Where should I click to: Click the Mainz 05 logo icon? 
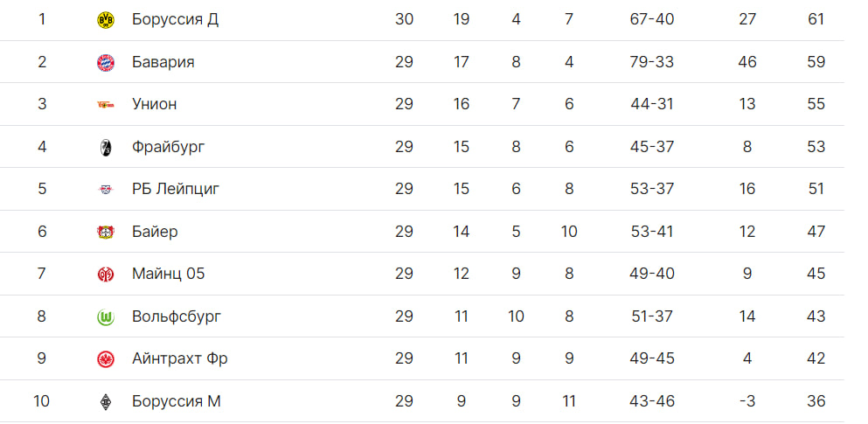point(105,274)
